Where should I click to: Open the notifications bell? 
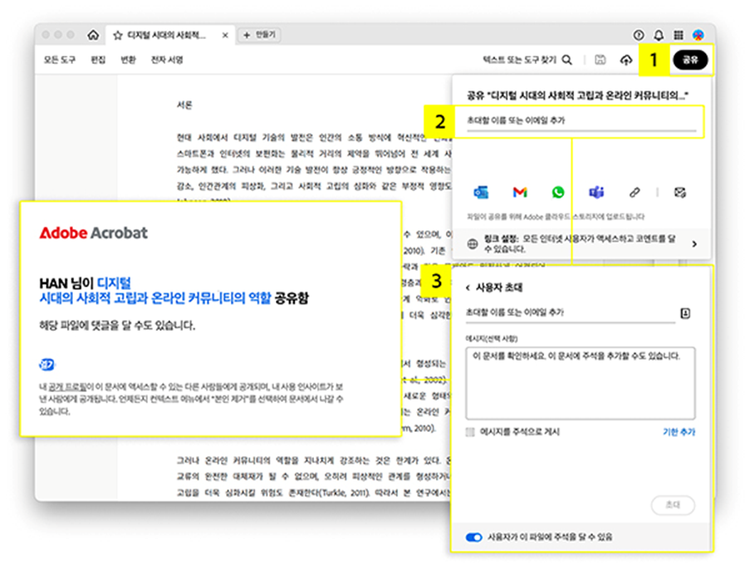point(659,35)
